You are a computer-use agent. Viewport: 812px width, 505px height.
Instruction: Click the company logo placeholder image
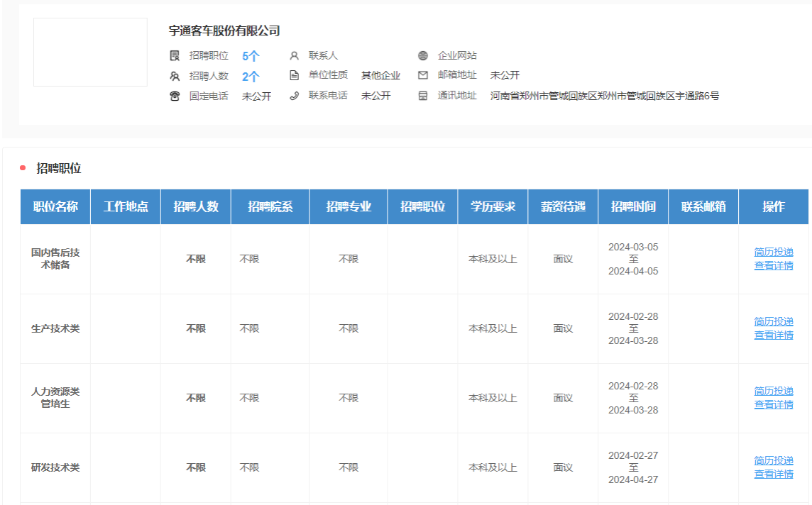coord(90,52)
